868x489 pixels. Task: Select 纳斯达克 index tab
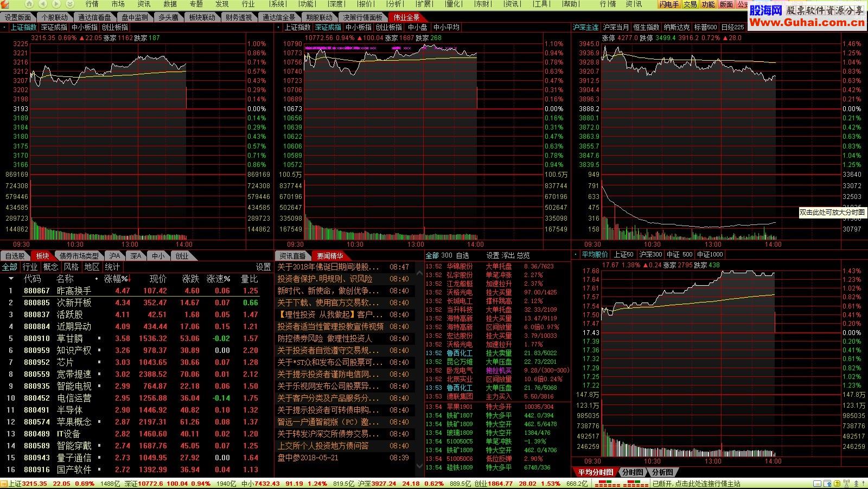tap(676, 27)
